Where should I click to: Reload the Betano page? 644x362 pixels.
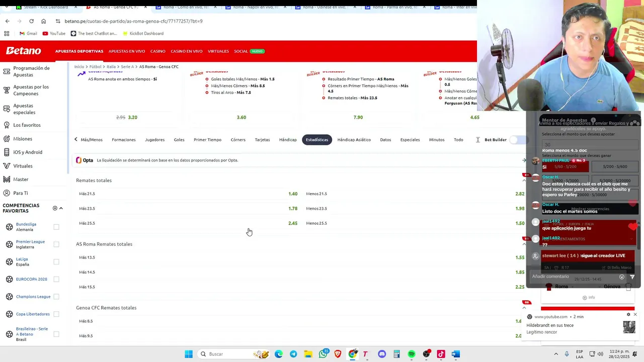point(31,21)
